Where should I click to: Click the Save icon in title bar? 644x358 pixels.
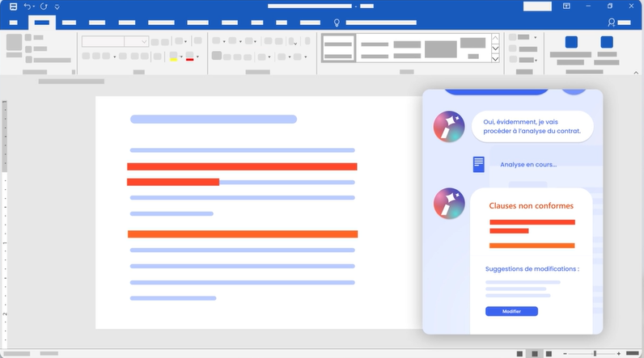(13, 6)
